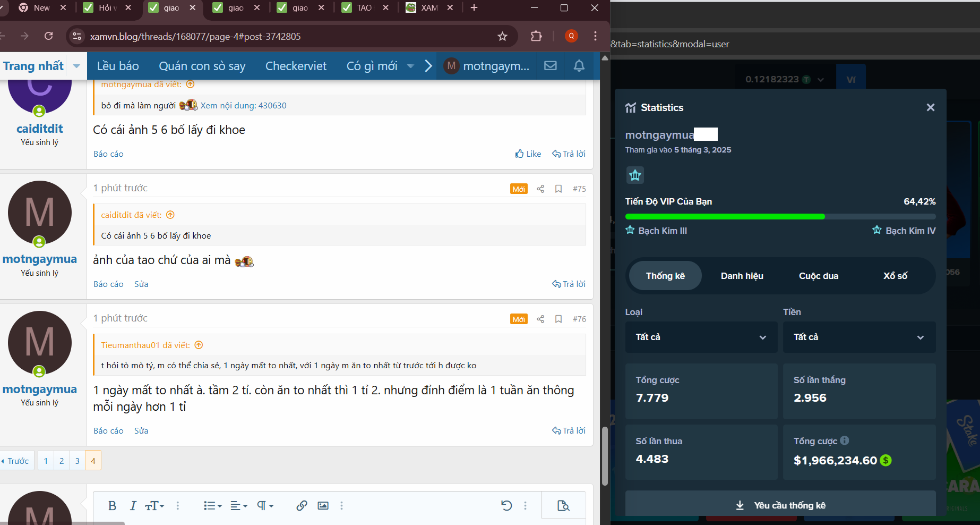Open the forum inbox envelope icon
The image size is (980, 525).
pos(551,66)
